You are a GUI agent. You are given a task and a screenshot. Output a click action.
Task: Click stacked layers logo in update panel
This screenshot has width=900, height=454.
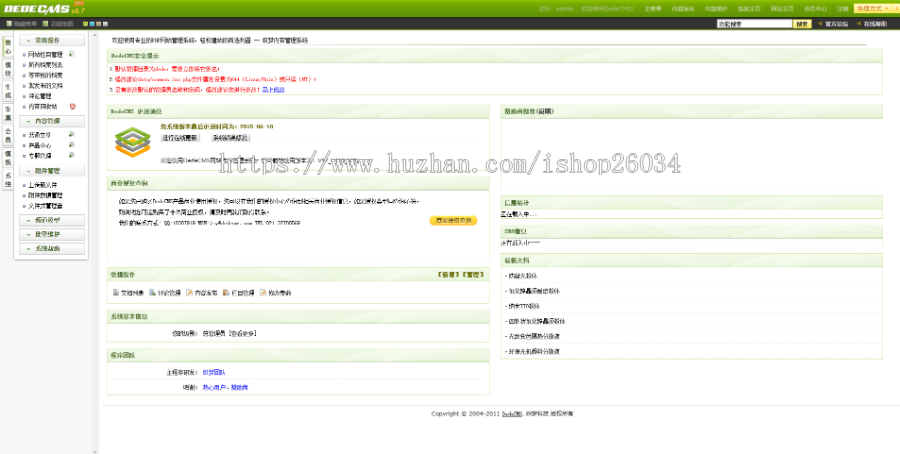click(133, 142)
